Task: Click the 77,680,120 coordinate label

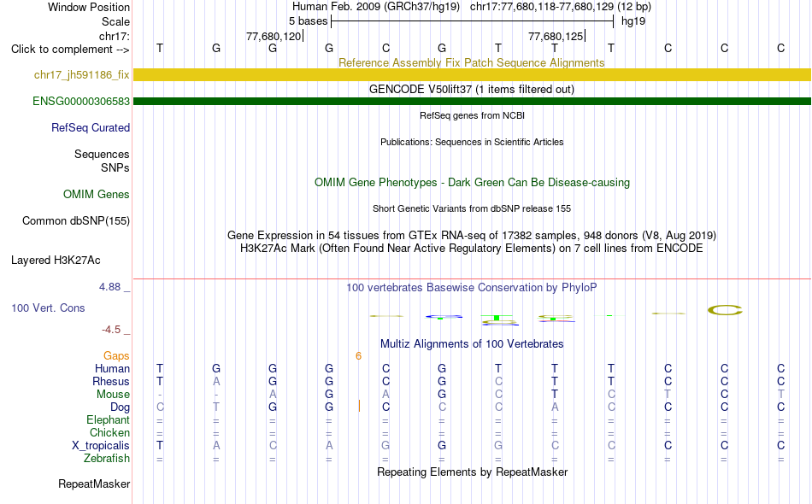Action: 274,36
